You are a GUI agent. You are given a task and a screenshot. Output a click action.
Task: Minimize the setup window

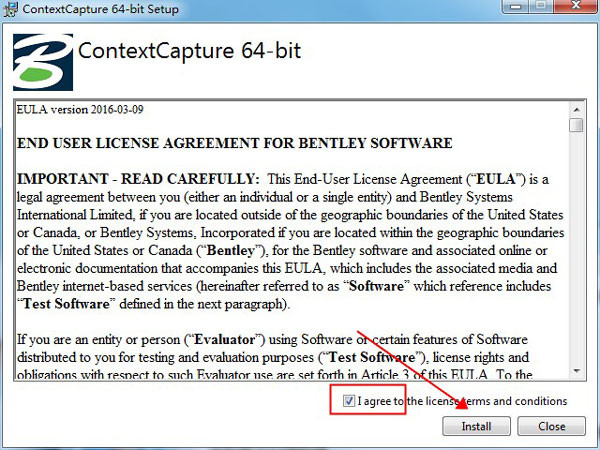(x=516, y=6)
